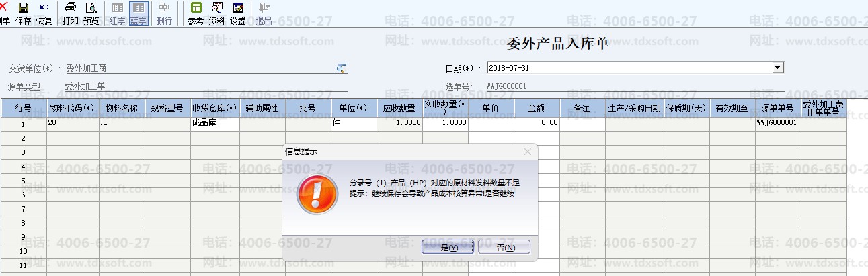Open 预览 (Print Preview) from the toolbar

[91, 13]
